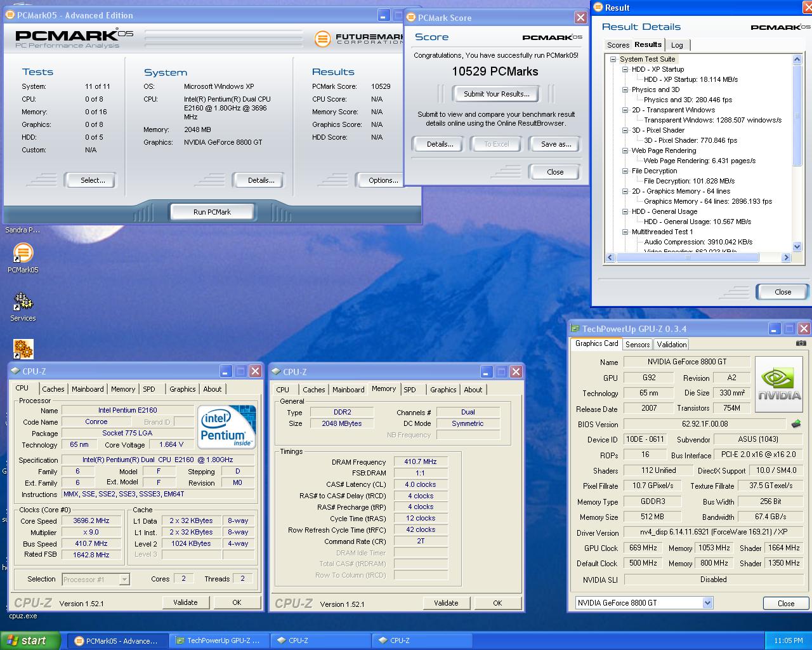The image size is (812, 650).
Task: Open the Windows start menu
Action: pos(30,640)
